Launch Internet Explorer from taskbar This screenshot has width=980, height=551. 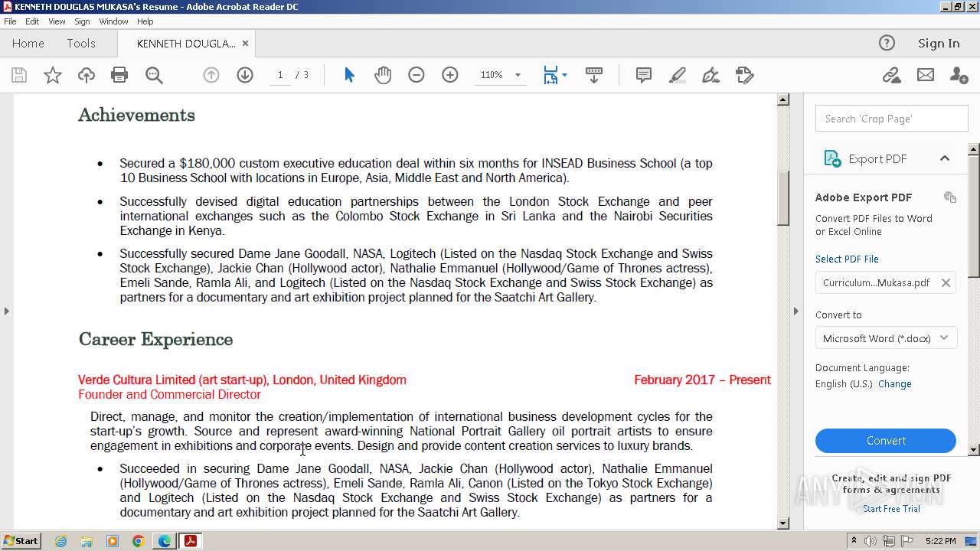(x=60, y=541)
